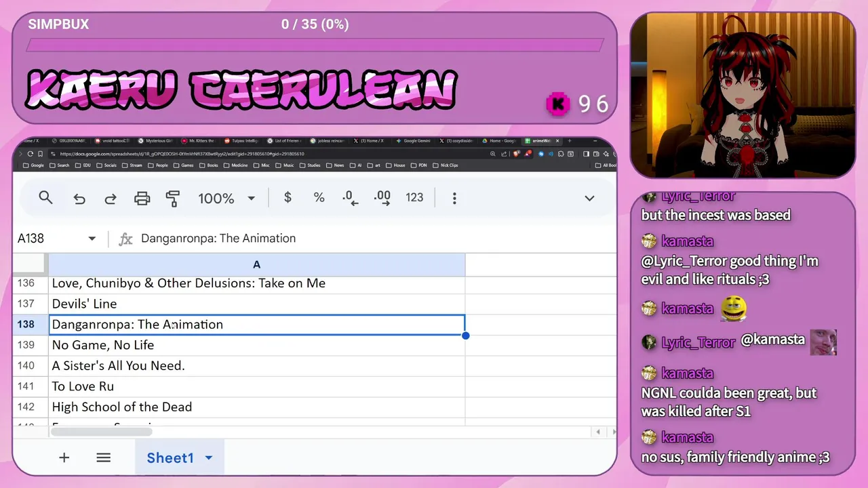This screenshot has height=488, width=868.
Task: Click the browser address bar URL
Action: [x=182, y=154]
